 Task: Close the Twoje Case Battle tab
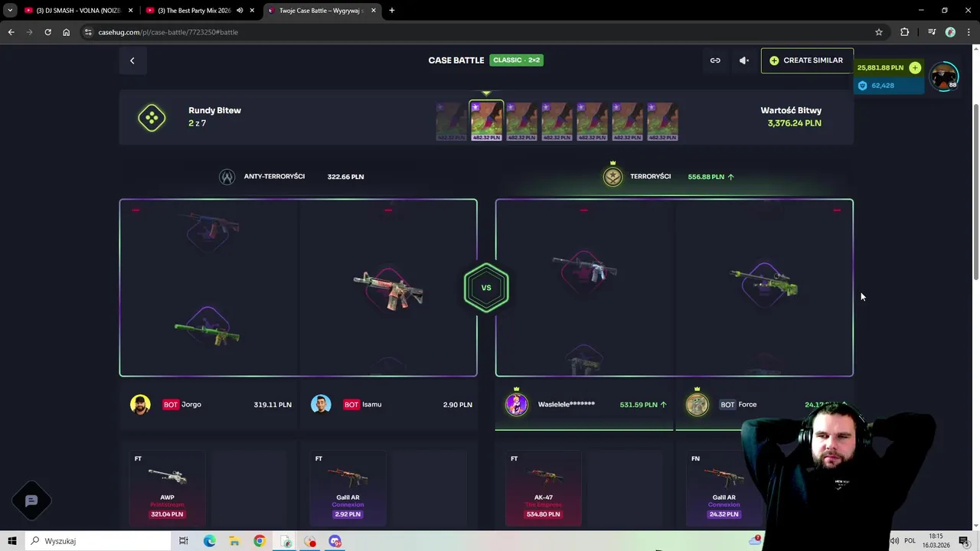coord(372,11)
